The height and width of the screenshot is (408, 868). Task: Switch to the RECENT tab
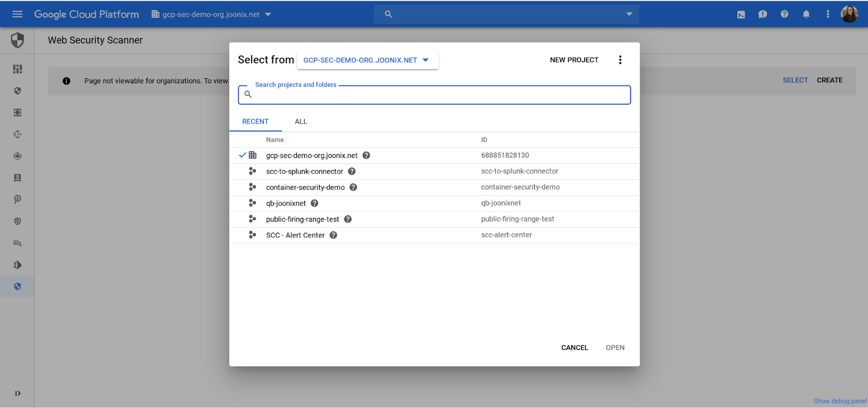tap(255, 122)
